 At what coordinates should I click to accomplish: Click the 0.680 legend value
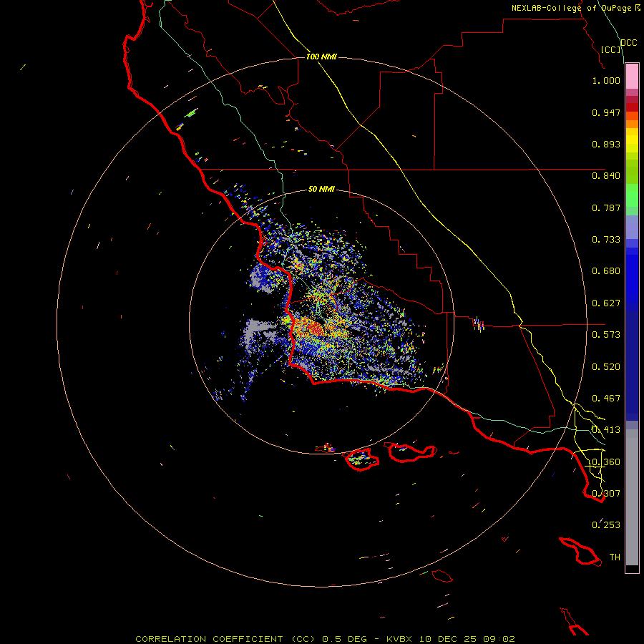point(606,271)
